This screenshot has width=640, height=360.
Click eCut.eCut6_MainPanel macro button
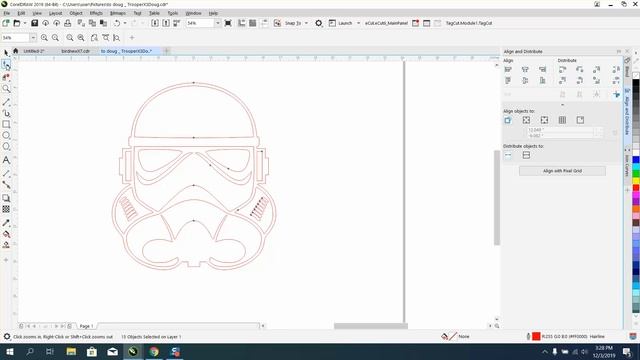[386, 23]
